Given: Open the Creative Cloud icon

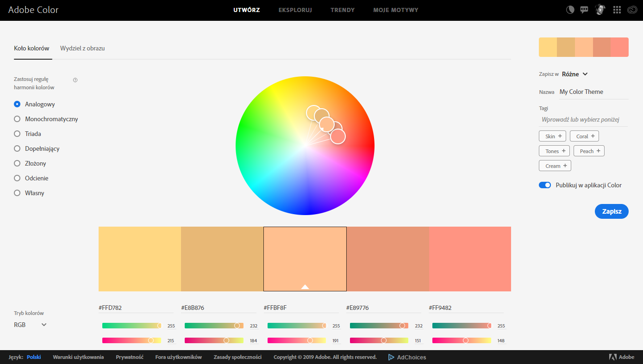Looking at the screenshot, I should [632, 10].
